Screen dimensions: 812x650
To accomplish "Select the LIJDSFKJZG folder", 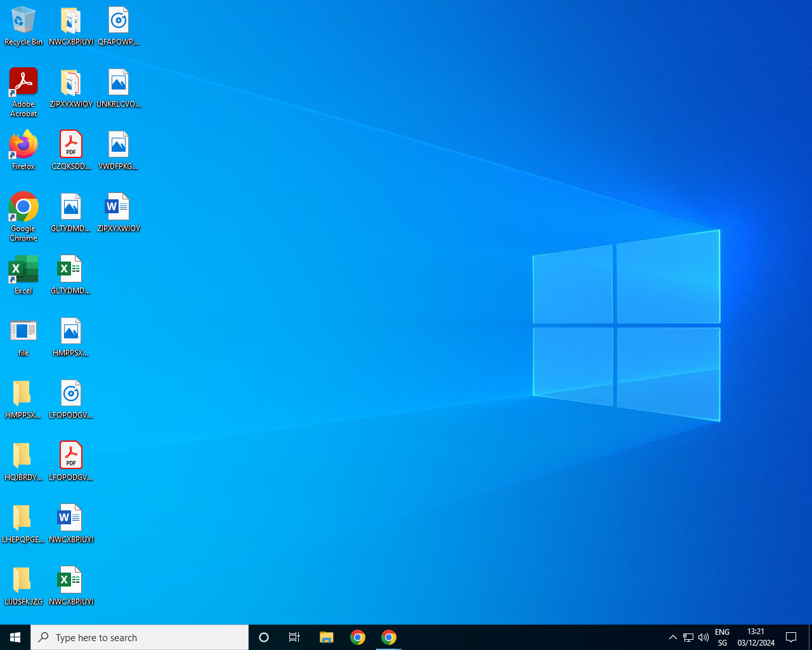I will coord(23,585).
